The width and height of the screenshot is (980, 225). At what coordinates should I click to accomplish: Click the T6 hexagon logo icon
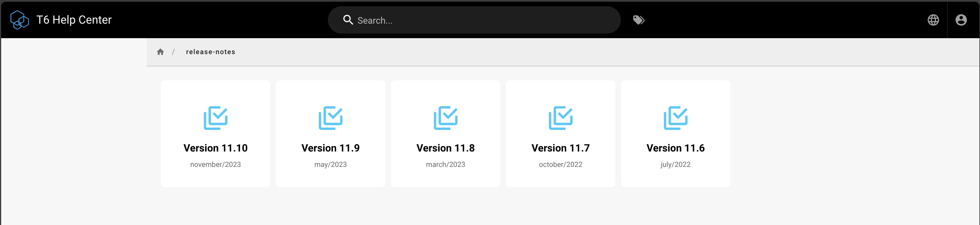[x=19, y=20]
